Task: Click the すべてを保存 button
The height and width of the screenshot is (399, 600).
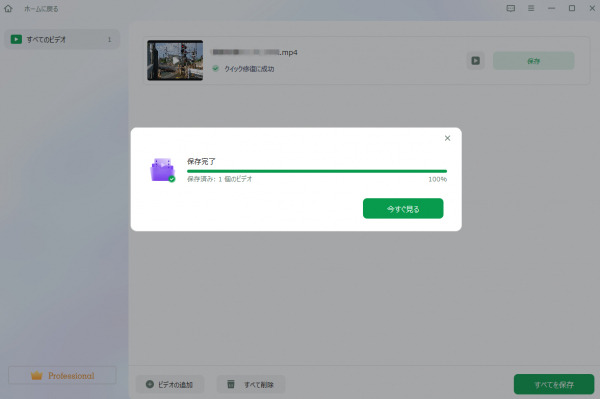Action: click(554, 384)
